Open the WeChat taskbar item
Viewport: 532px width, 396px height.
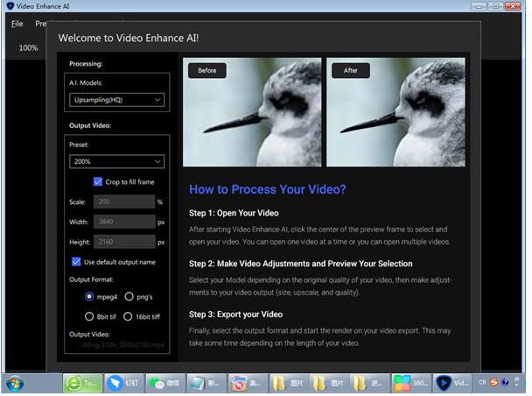(164, 384)
